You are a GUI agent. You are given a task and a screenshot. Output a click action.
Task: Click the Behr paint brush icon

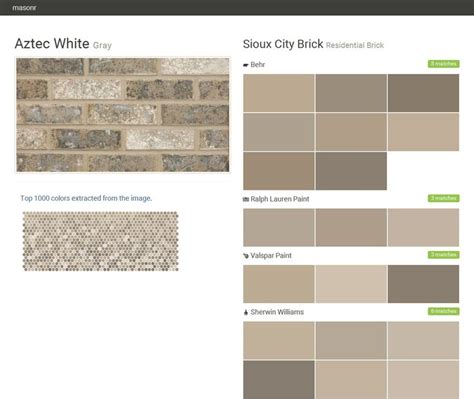[x=246, y=65]
